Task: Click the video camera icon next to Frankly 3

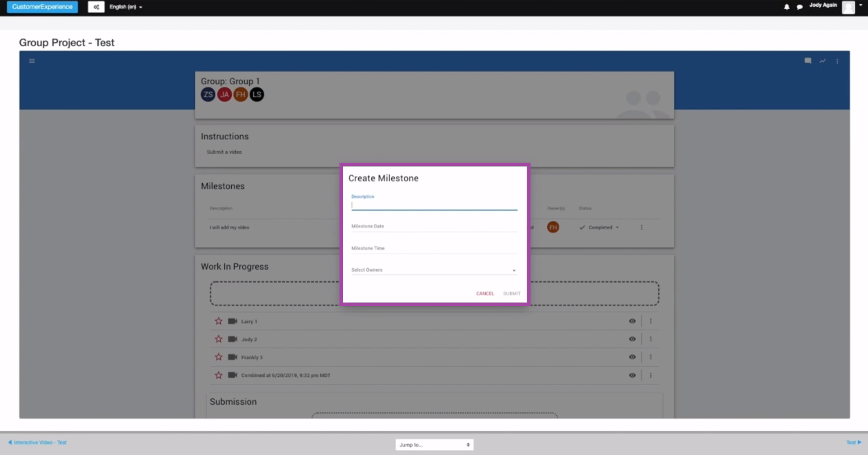Action: pos(233,357)
